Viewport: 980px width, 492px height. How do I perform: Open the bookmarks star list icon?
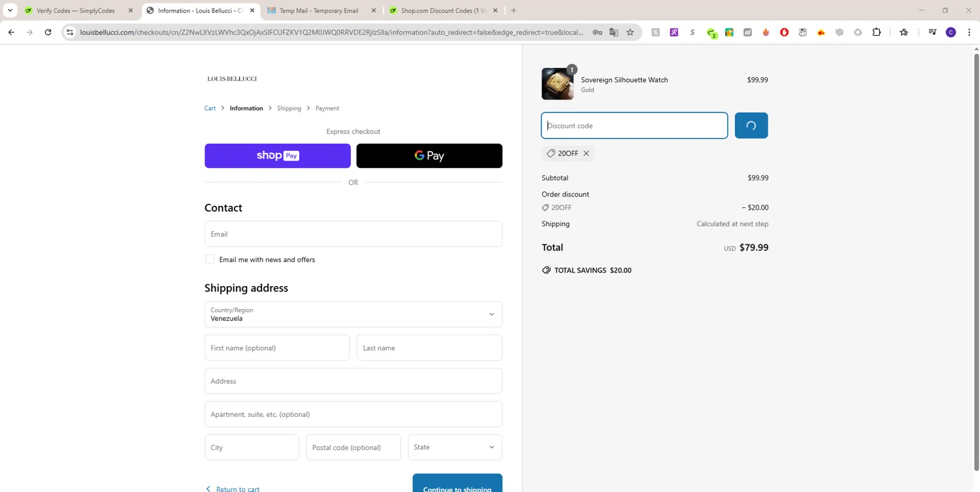[x=904, y=32]
